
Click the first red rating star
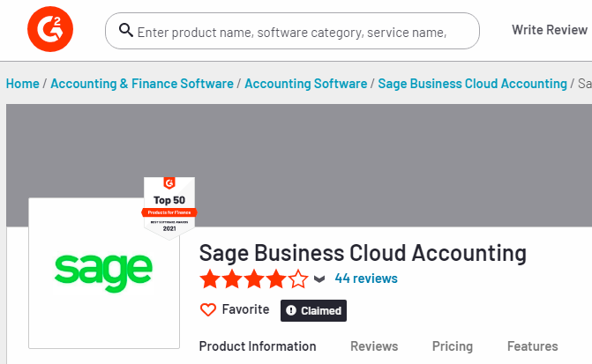(x=210, y=279)
